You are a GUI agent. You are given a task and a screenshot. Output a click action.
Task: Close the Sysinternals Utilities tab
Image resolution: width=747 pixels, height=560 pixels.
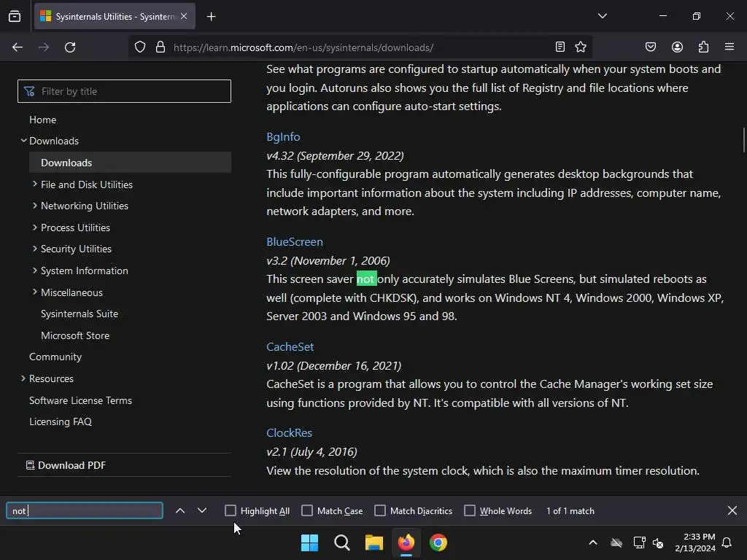[x=184, y=16]
